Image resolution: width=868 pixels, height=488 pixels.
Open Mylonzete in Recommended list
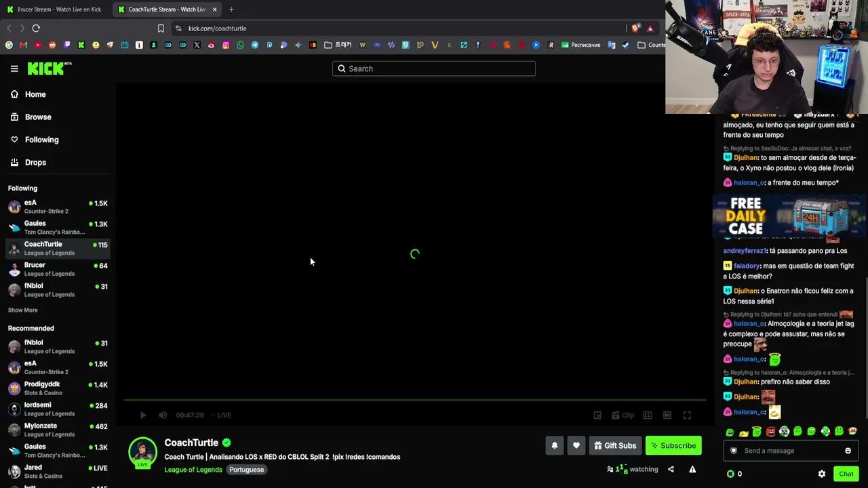pyautogui.click(x=58, y=430)
